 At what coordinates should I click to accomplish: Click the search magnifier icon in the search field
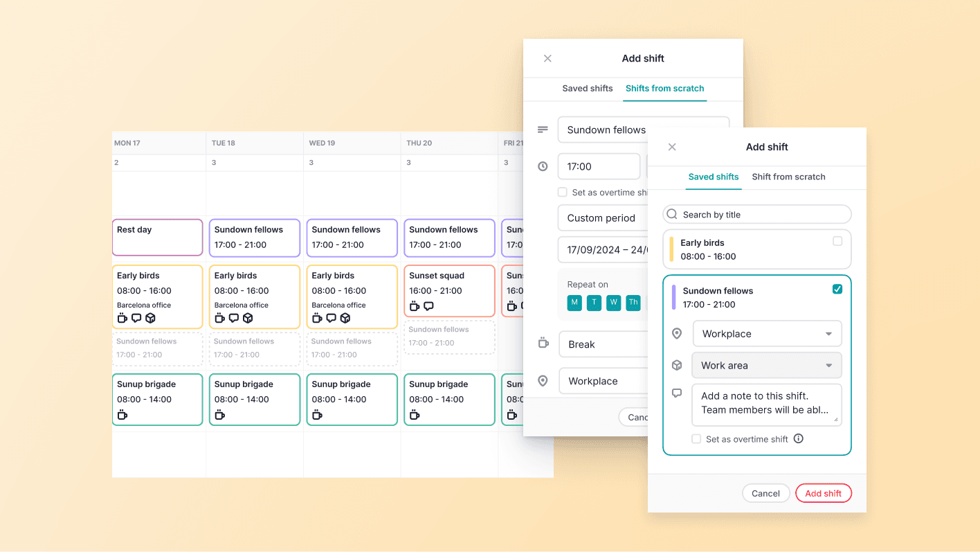(x=671, y=214)
